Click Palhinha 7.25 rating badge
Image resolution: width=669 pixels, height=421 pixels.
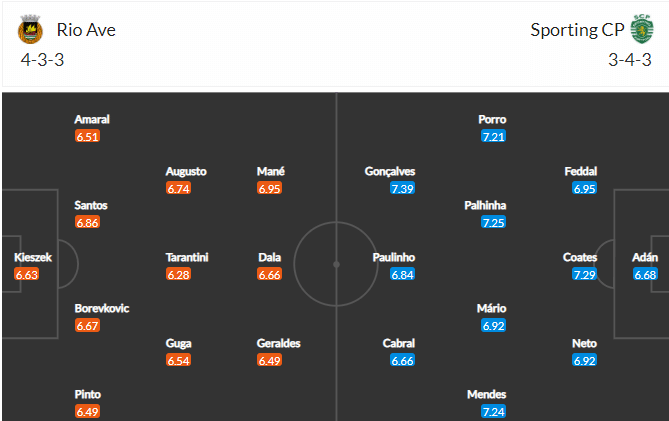[x=493, y=223]
